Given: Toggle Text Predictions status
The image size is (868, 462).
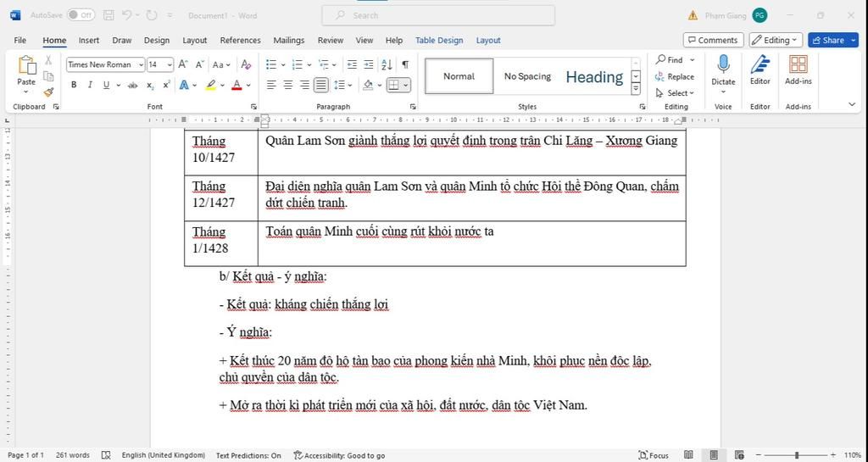Looking at the screenshot, I should [x=248, y=455].
